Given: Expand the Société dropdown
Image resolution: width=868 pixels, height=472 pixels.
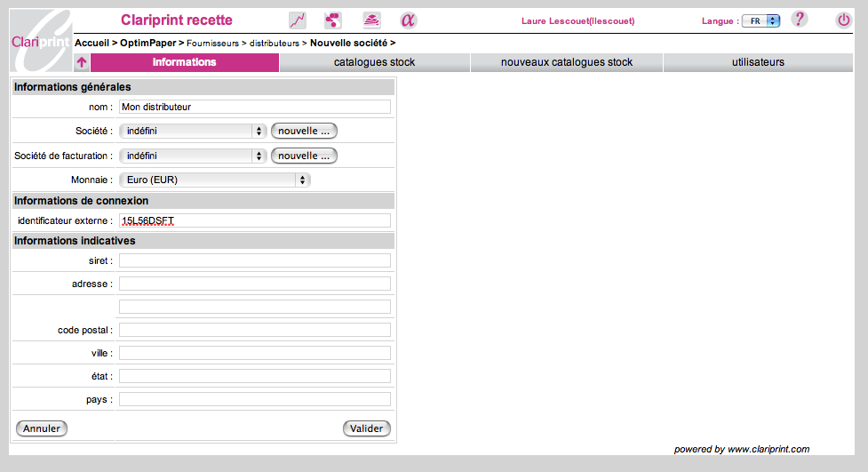Looking at the screenshot, I should [193, 131].
